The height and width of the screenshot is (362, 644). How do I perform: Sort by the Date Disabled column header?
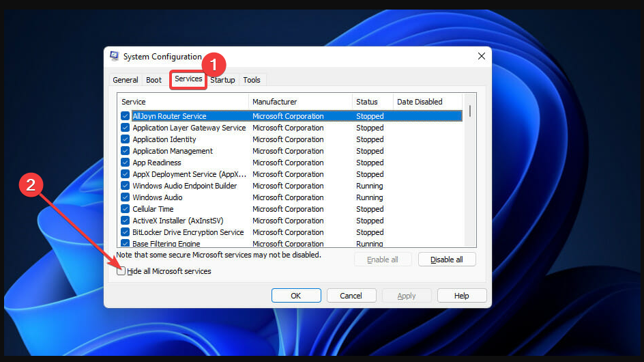click(x=428, y=102)
